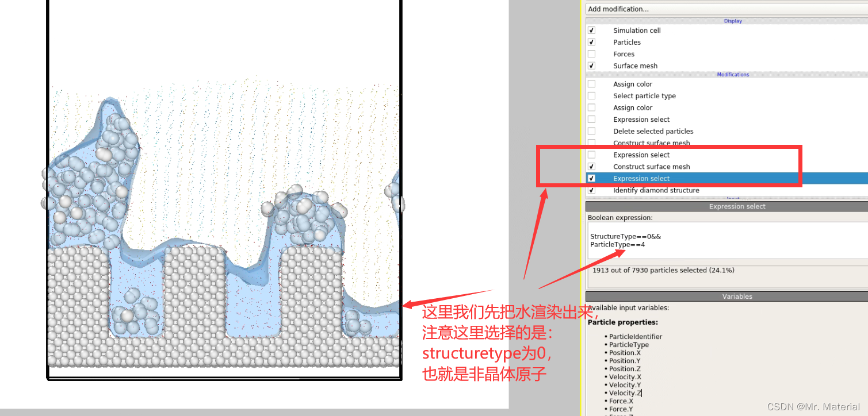This screenshot has width=868, height=416.
Task: Select the Identify diamond structure modifier
Action: point(656,190)
